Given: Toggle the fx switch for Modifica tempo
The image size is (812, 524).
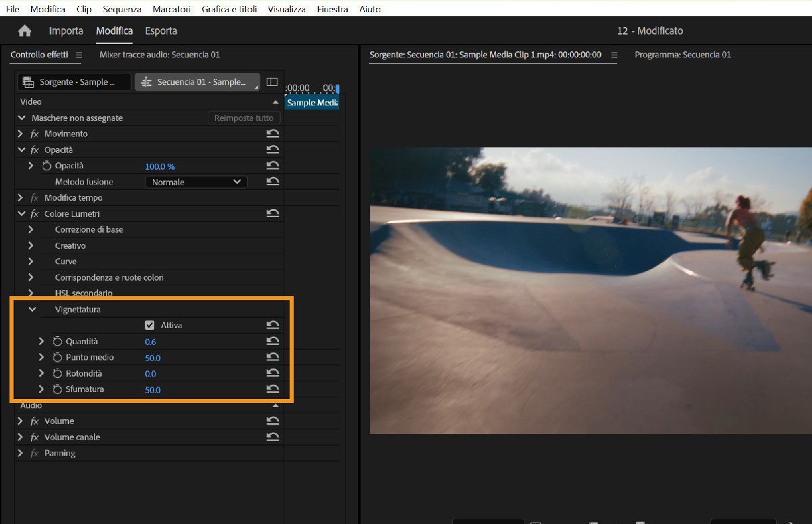Looking at the screenshot, I should click(35, 197).
